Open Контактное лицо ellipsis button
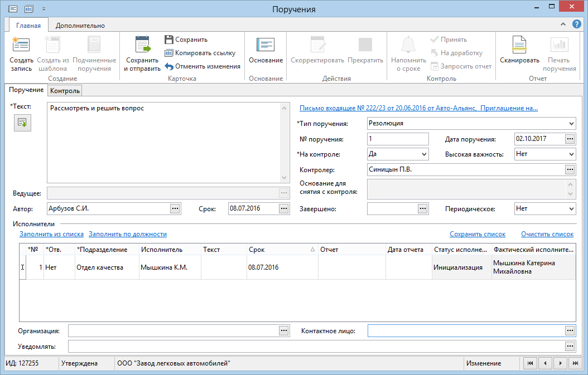The height and width of the screenshot is (375, 588). tap(570, 330)
